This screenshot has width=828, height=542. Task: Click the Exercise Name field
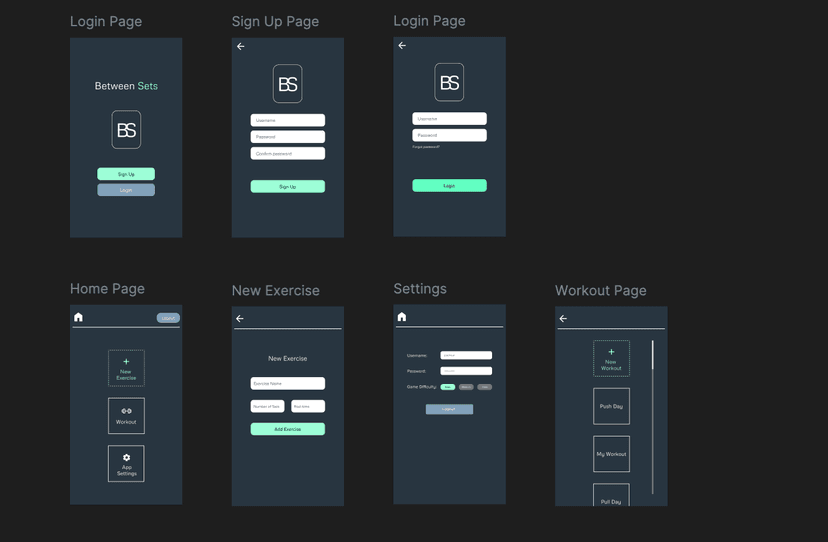click(x=288, y=384)
